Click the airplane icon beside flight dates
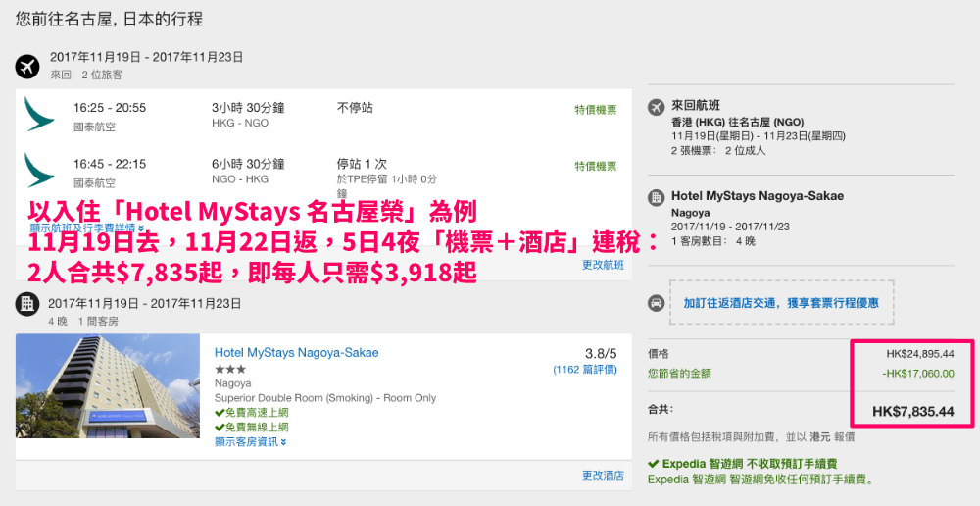Screen dimensions: 980x506 pos(27,65)
